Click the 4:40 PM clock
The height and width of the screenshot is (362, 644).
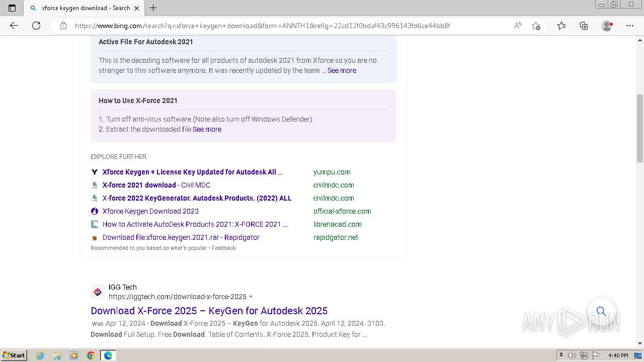(x=618, y=355)
